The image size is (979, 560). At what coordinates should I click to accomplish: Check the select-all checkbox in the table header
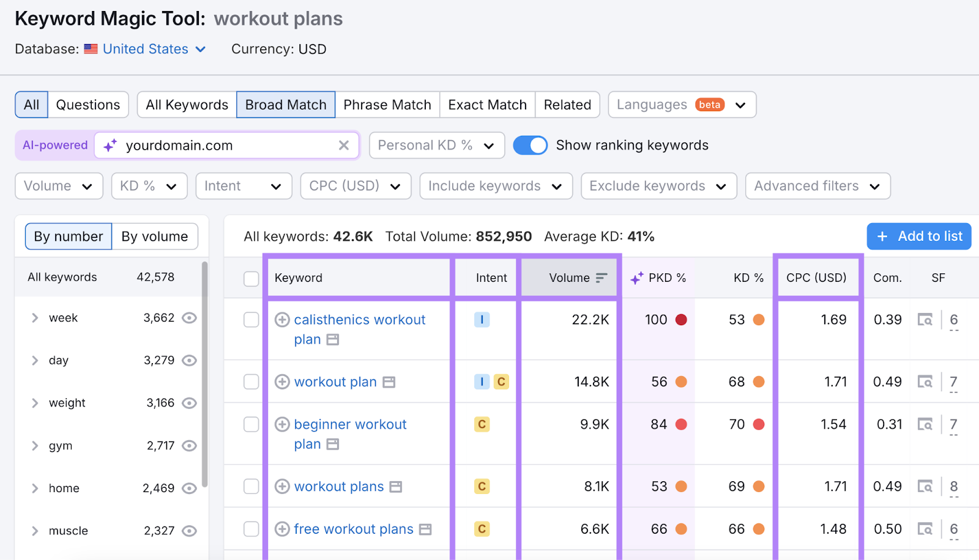[x=251, y=278]
